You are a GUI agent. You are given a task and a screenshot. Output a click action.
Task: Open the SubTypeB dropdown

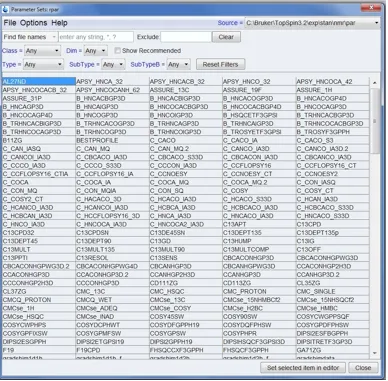point(178,64)
